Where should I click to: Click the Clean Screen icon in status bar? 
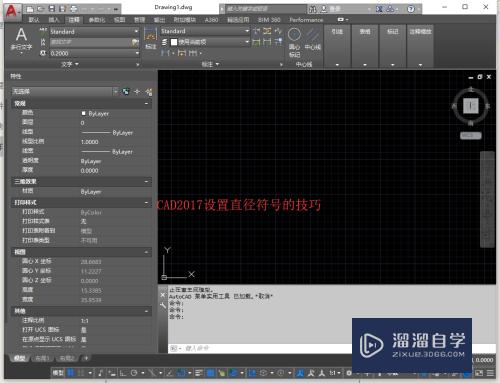click(x=479, y=373)
